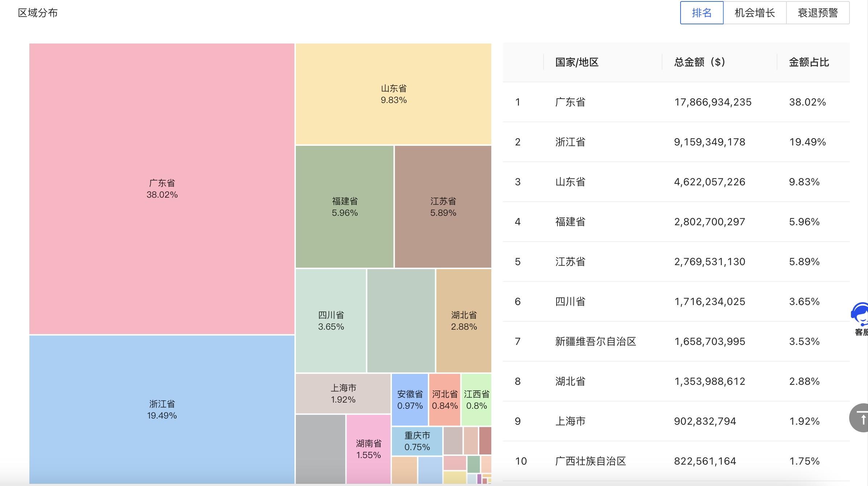Click the 四川省 3.65% treemap block
This screenshot has height=486, width=868.
(x=331, y=321)
